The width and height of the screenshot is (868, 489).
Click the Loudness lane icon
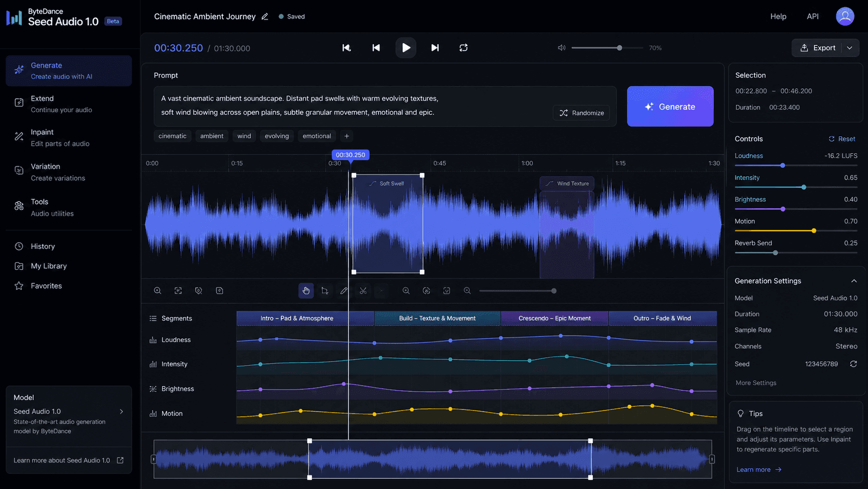pos(153,340)
